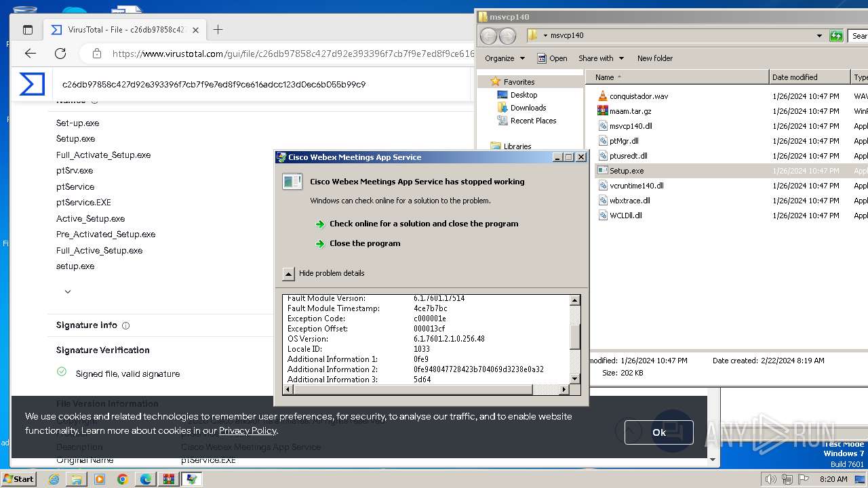Open WinRAR from the taskbar
This screenshot has height=488, width=868.
169,479
